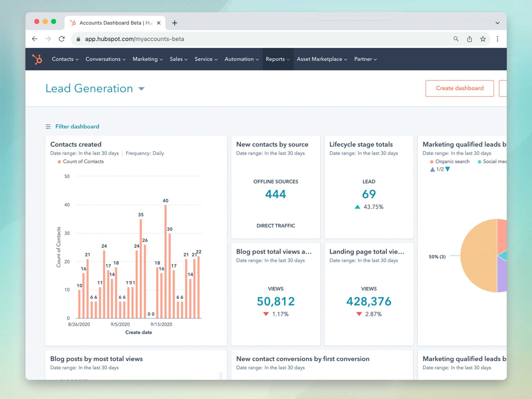
Task: Click next legend page triangle
Action: pyautogui.click(x=448, y=169)
